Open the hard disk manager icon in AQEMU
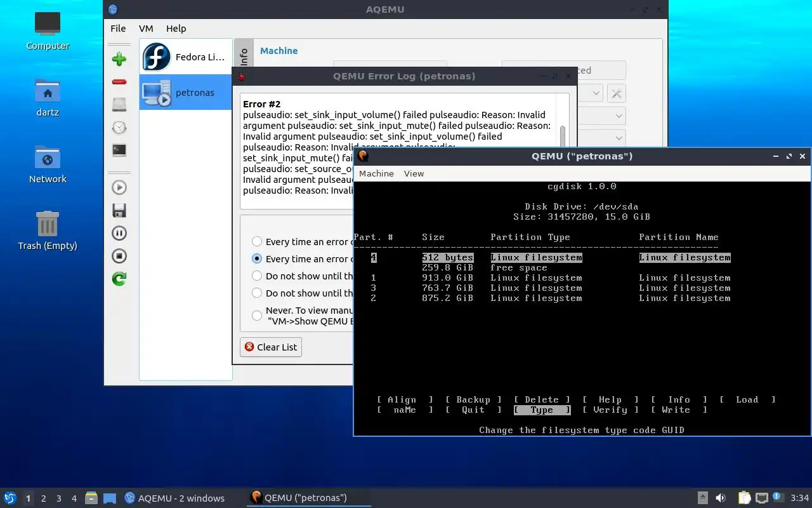This screenshot has width=812, height=508. (x=119, y=105)
